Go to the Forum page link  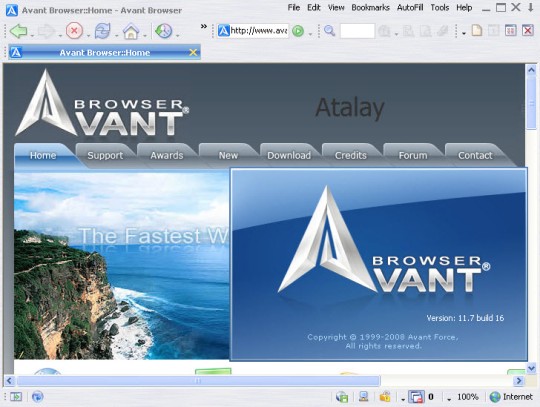(x=413, y=156)
